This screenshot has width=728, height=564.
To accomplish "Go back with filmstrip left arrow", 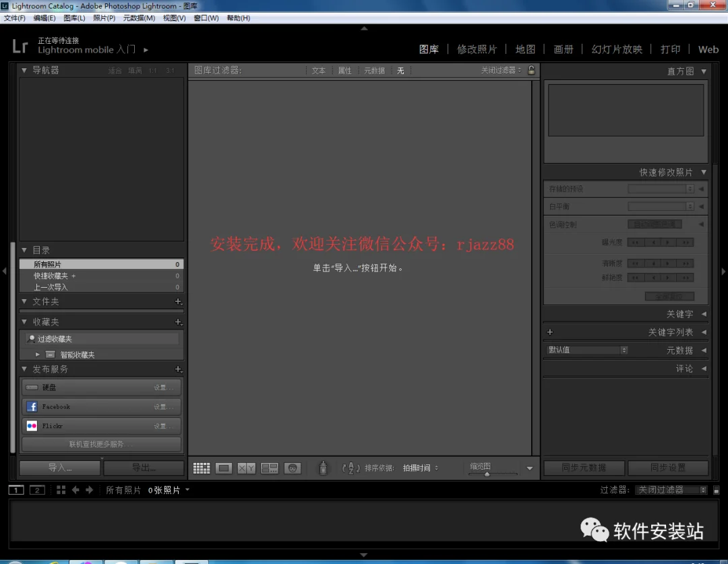I will pyautogui.click(x=75, y=490).
